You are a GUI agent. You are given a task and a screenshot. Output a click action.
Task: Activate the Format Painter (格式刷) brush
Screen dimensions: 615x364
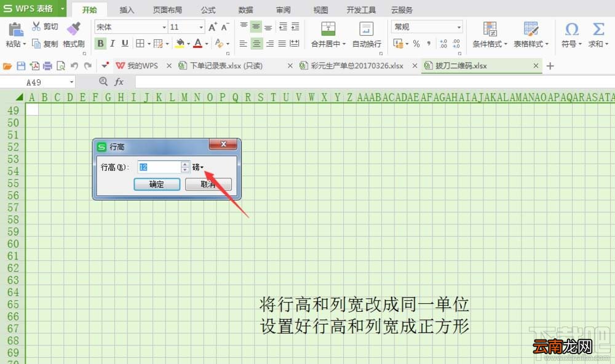click(x=74, y=28)
